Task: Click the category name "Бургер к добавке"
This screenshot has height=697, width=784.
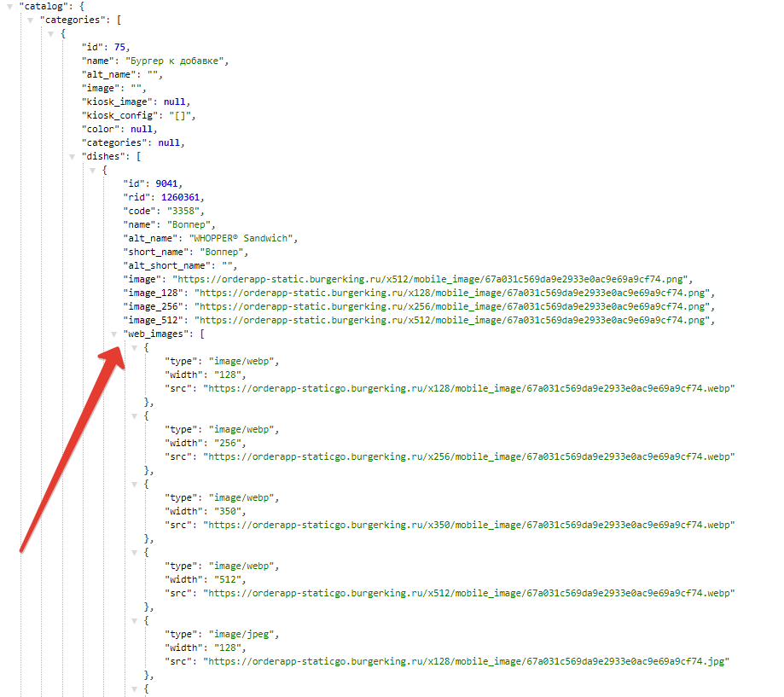Action: coord(177,61)
